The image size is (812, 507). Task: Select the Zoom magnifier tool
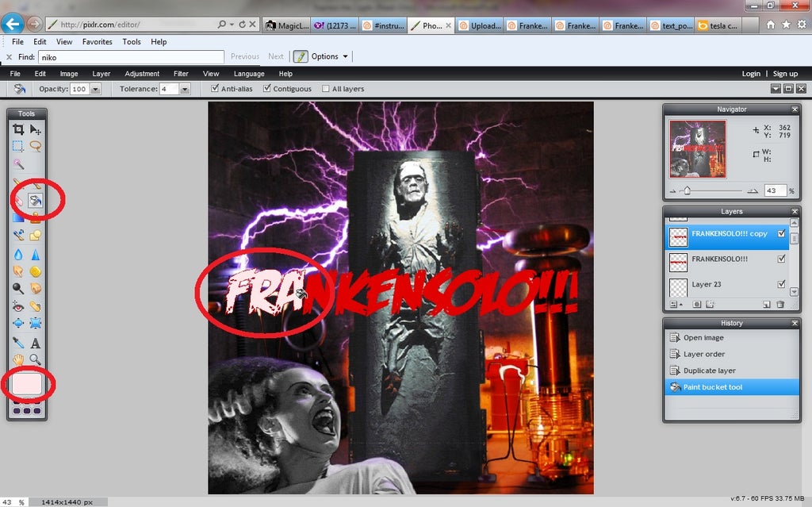35,359
